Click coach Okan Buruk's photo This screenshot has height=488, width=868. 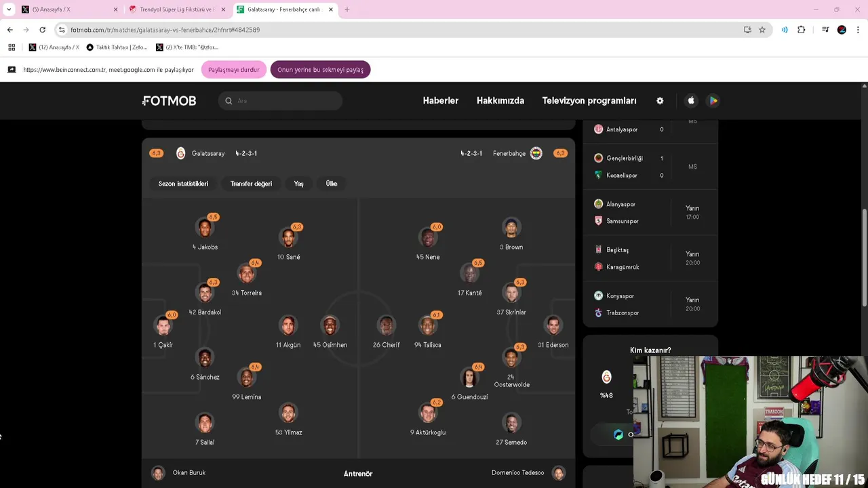pos(158,473)
